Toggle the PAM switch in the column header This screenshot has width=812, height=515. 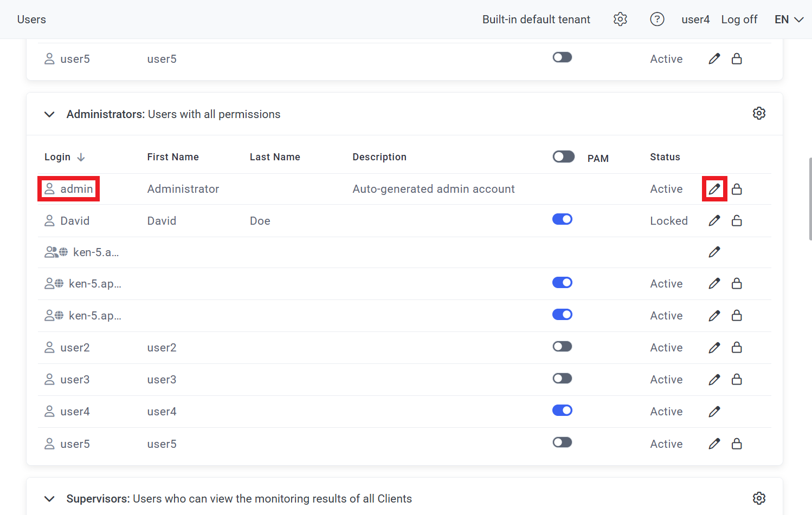point(563,157)
